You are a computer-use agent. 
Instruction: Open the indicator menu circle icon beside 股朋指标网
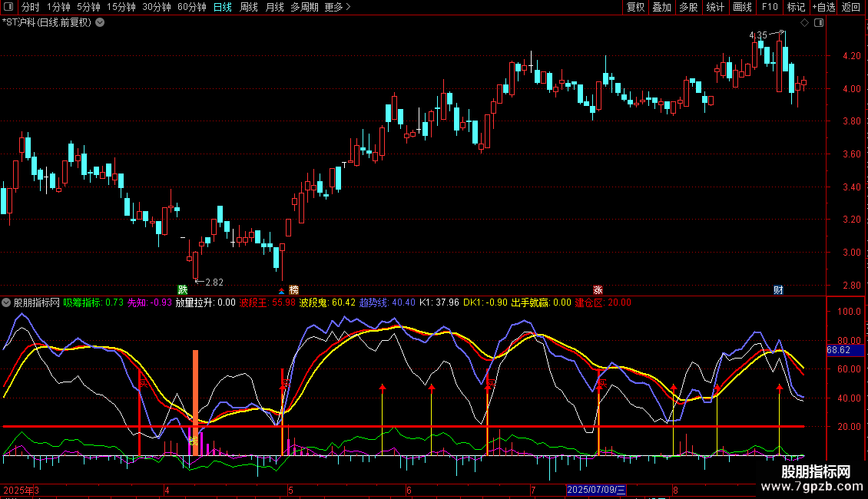click(6, 302)
